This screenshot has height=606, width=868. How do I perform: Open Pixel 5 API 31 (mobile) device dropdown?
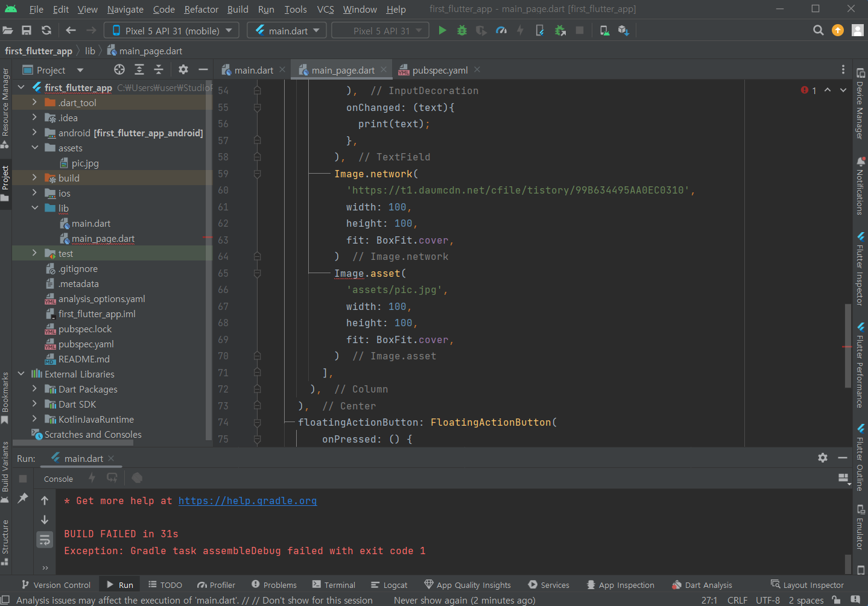pos(171,31)
